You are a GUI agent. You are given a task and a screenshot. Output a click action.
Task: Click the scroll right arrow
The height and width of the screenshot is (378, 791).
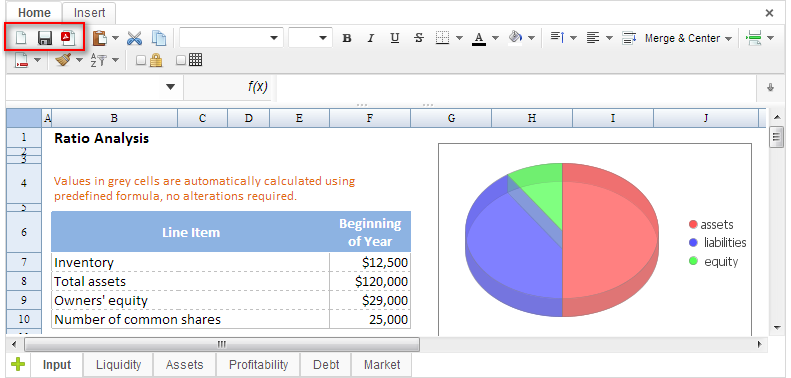(759, 345)
